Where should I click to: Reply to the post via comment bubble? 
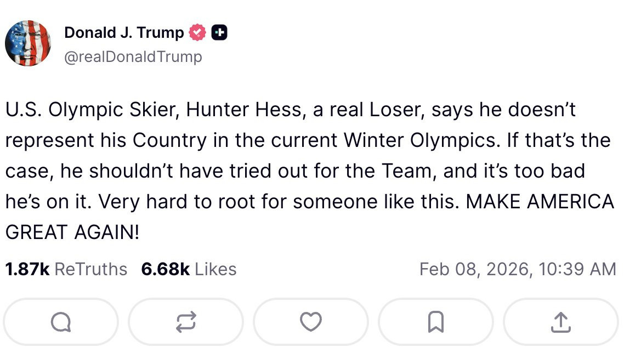tap(60, 322)
